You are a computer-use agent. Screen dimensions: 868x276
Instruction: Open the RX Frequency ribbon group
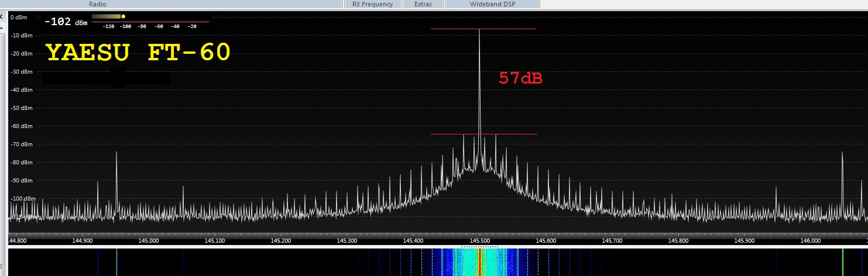[x=372, y=4]
